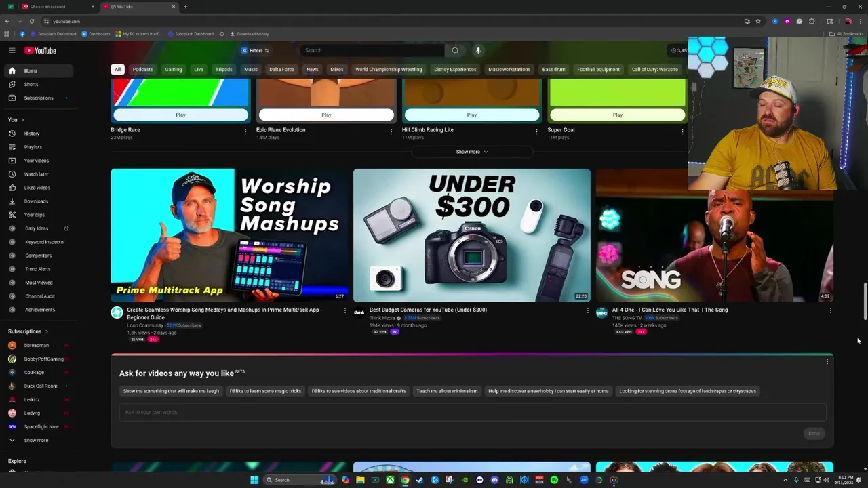Open more options for Worship Song Medleys video
This screenshot has width=868, height=488.
coord(344,310)
